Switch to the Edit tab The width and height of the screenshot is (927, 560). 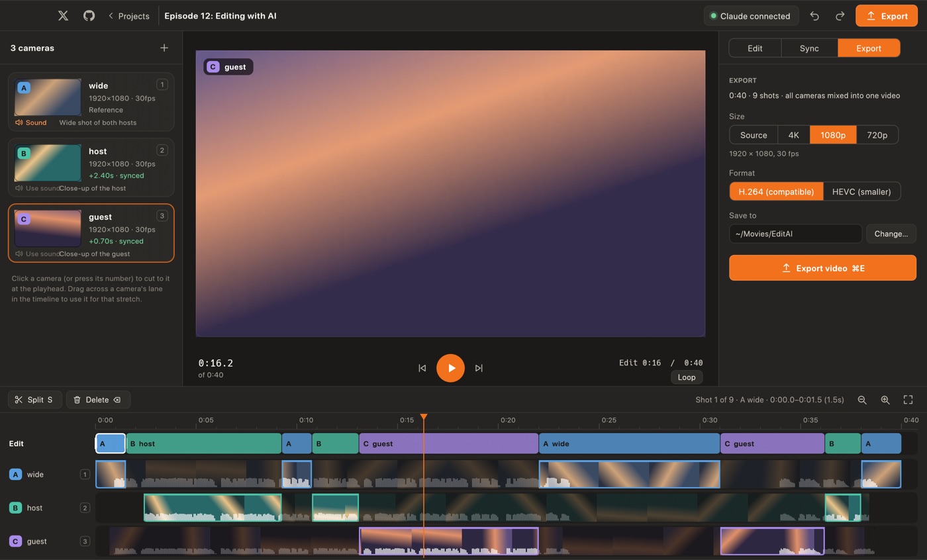[x=755, y=48]
